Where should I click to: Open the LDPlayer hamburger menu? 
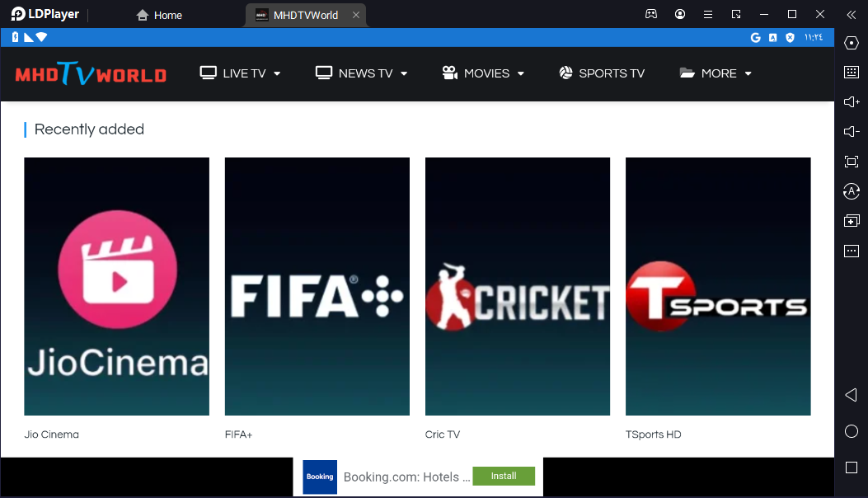point(708,14)
